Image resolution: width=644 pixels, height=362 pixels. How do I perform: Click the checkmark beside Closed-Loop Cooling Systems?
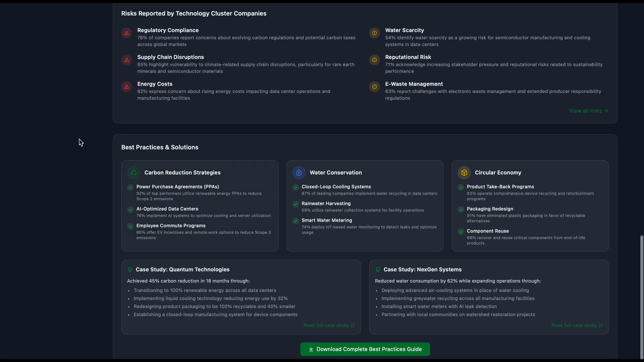(x=296, y=187)
